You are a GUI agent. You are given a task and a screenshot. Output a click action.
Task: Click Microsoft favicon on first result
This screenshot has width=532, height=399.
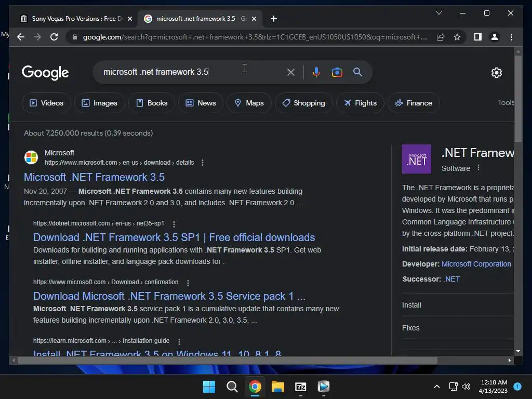(31, 157)
